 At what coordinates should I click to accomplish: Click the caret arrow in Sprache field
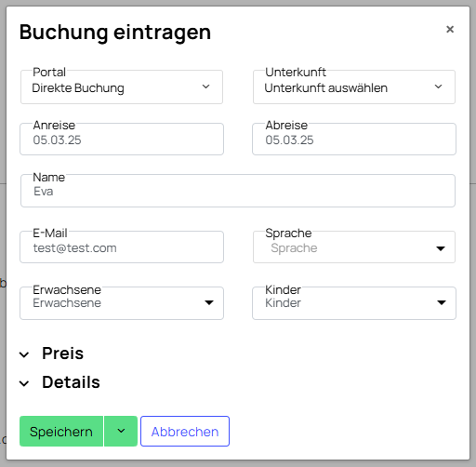441,248
